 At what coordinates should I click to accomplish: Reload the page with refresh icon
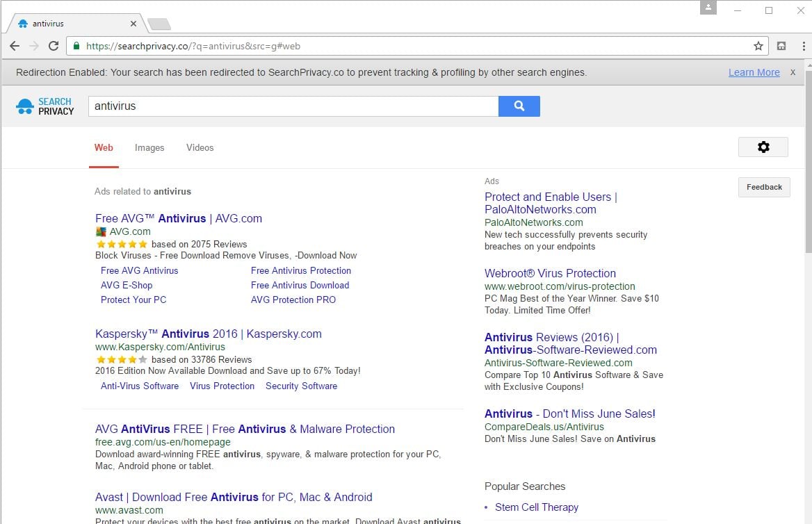54,46
